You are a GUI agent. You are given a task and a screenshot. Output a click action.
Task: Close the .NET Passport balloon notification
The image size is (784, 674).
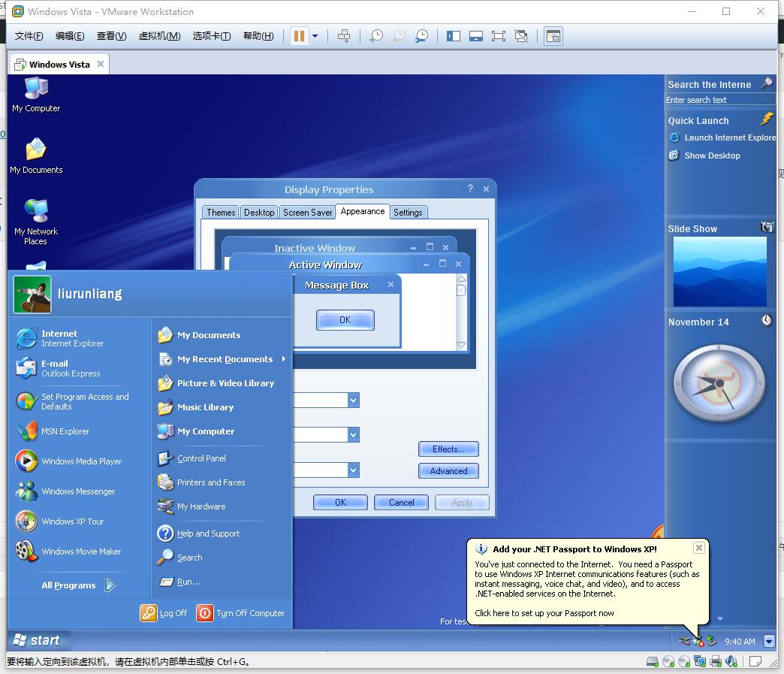pos(699,548)
